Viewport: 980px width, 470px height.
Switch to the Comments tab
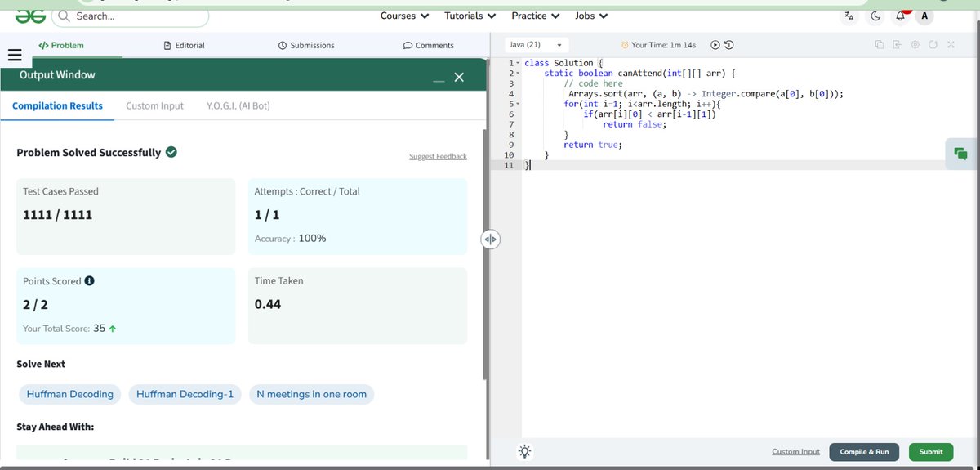point(429,45)
